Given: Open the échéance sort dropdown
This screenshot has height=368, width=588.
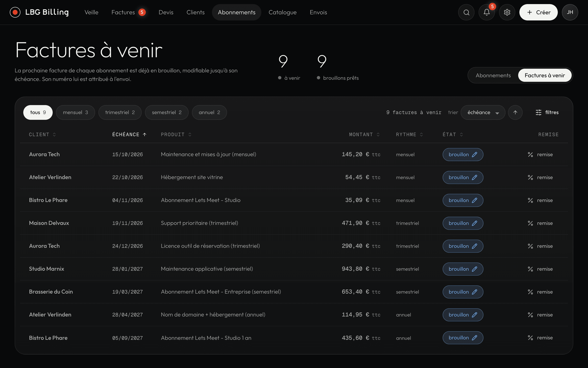Looking at the screenshot, I should pos(483,112).
